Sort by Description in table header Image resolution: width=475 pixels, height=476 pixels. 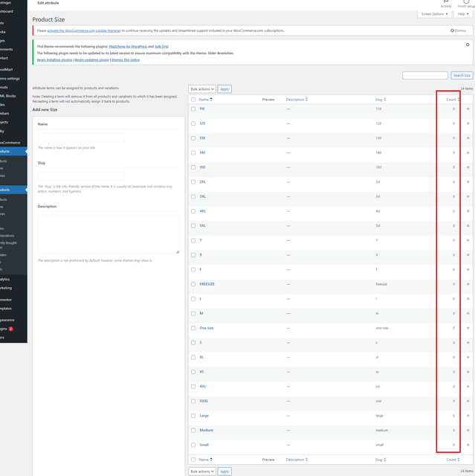(x=297, y=100)
